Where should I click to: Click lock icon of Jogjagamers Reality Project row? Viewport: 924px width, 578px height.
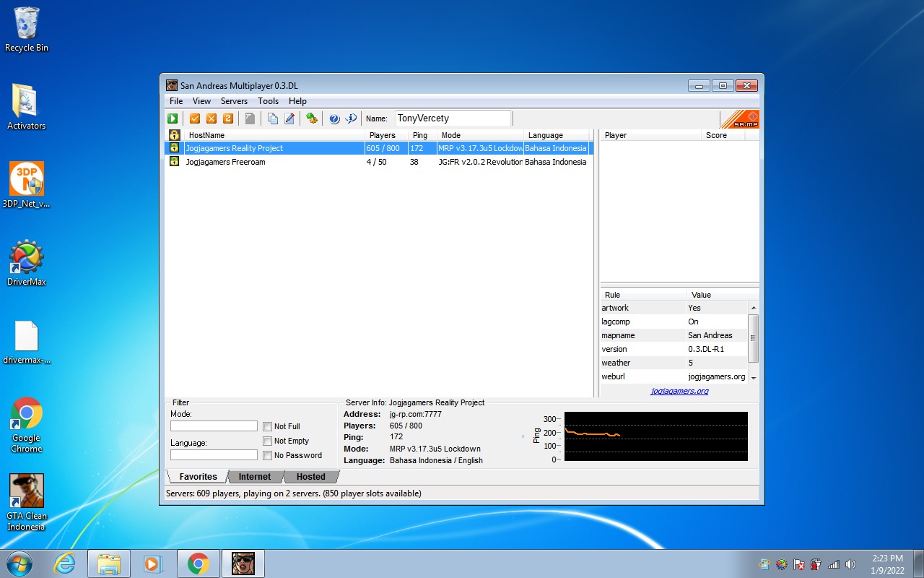click(x=174, y=148)
